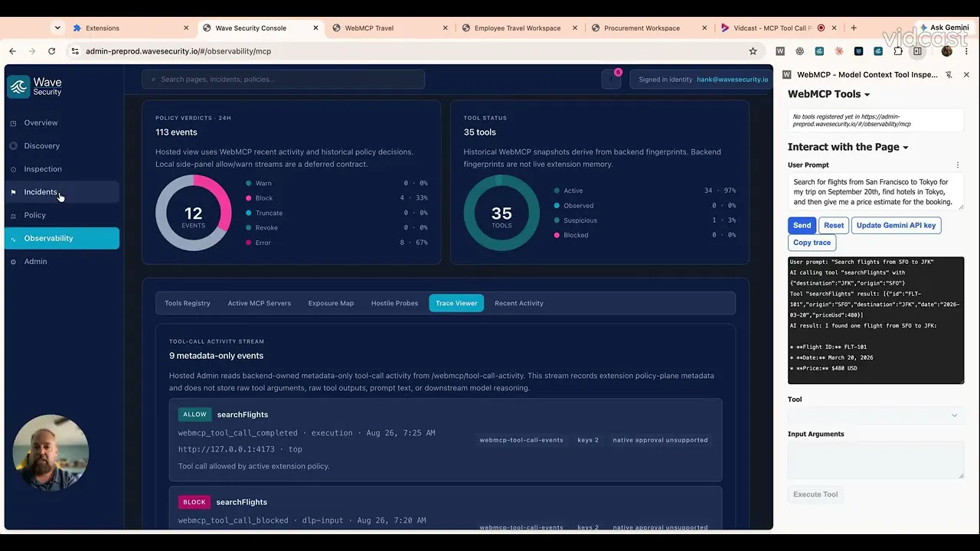This screenshot has height=551, width=980.
Task: Open the Hostile Probes tab
Action: coord(394,303)
